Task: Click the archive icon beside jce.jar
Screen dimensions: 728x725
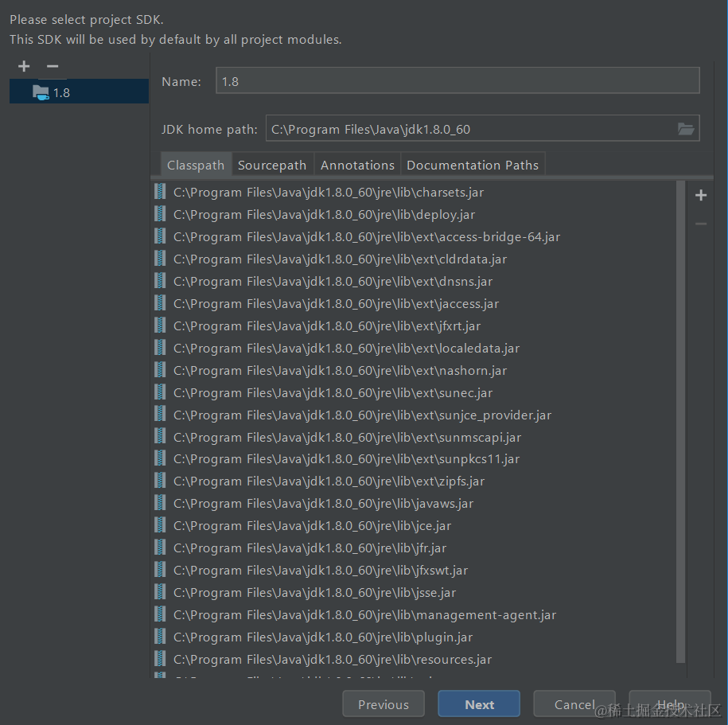Action: click(x=160, y=524)
